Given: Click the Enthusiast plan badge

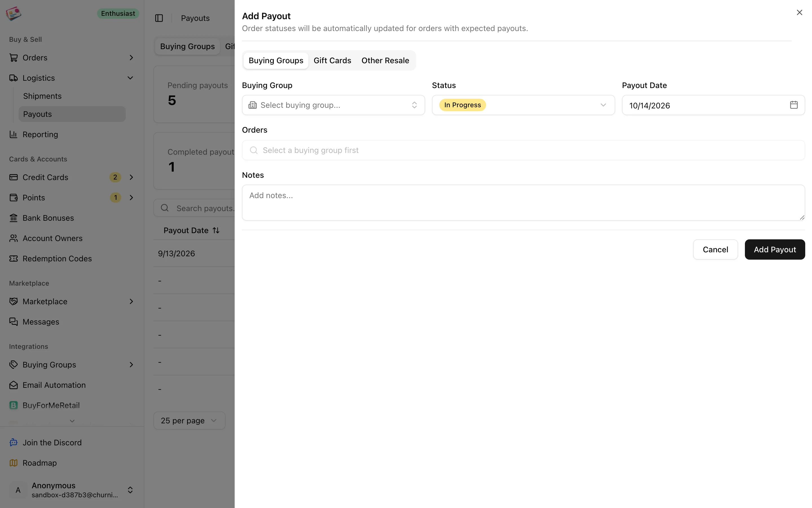Looking at the screenshot, I should (118, 14).
